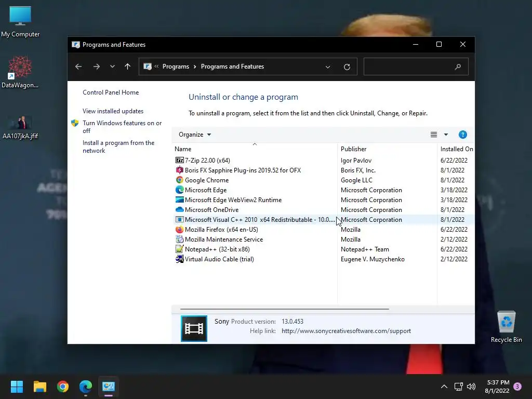
Task: Click the horizontal scrollbar below the list
Action: coord(284,309)
